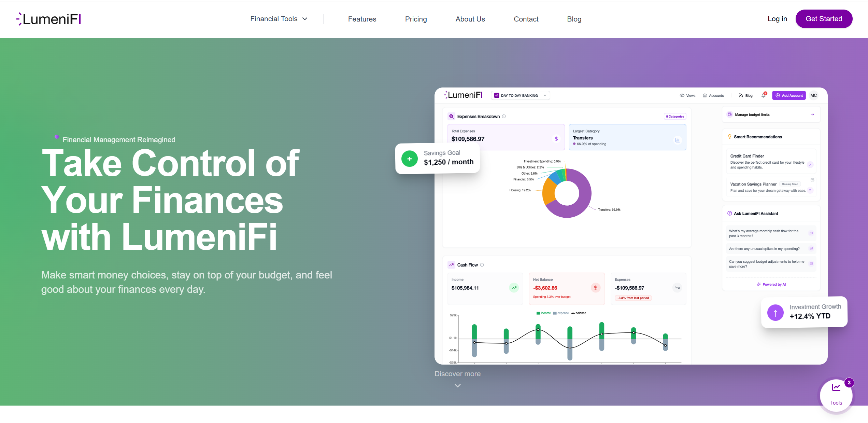This screenshot has width=868, height=423.
Task: Click the LumeniFI logo in header
Action: (x=48, y=19)
